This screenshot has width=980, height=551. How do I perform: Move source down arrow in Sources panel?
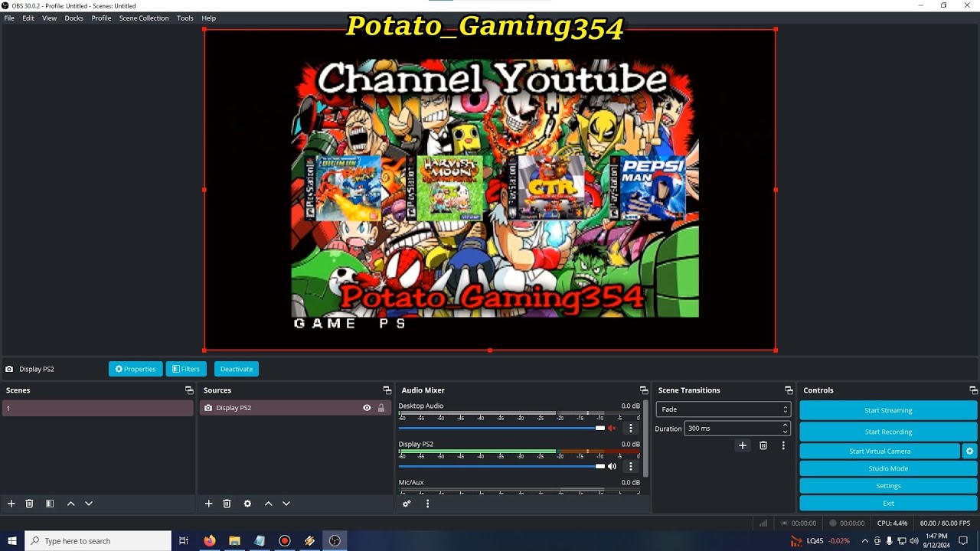coord(286,504)
